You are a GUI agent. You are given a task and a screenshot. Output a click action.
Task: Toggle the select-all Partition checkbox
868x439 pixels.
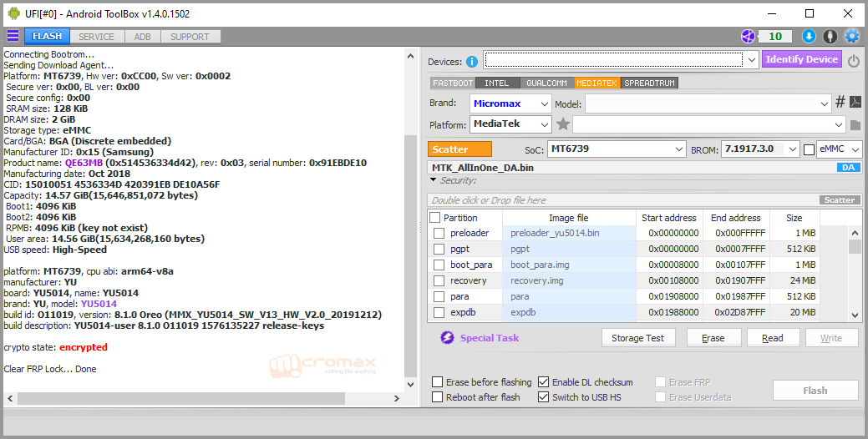tap(435, 218)
